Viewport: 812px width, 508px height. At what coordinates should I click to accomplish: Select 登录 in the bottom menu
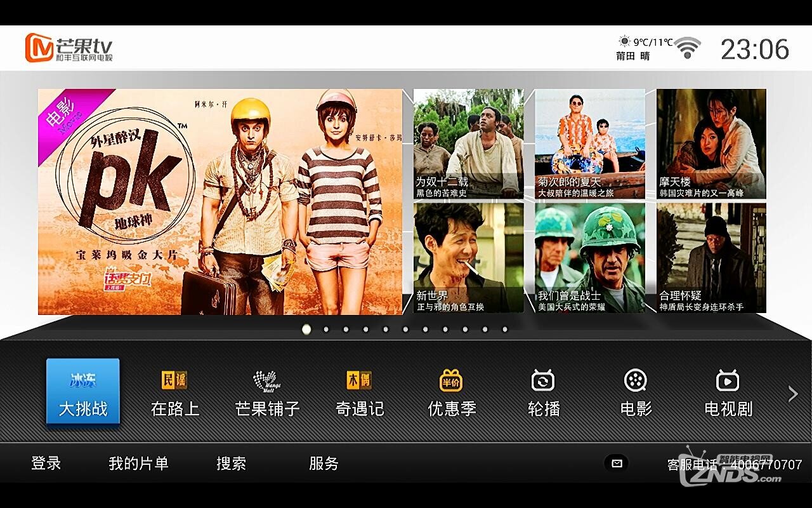coord(46,464)
